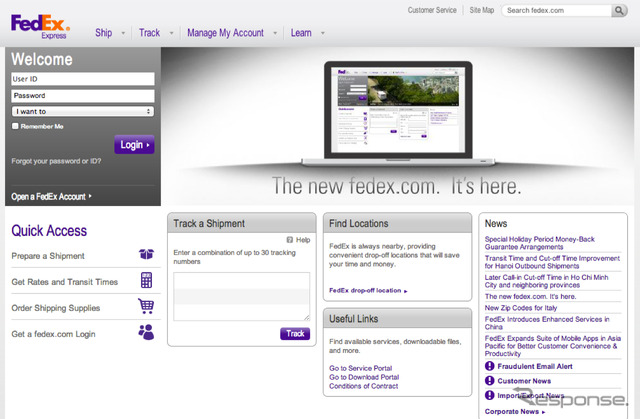Focus the Password field
This screenshot has height=419, width=640.
point(83,95)
